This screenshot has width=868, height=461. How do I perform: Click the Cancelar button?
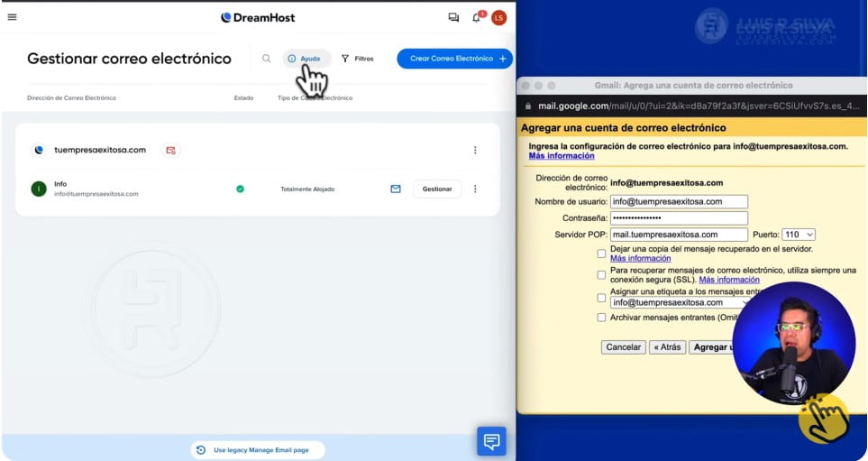click(624, 347)
